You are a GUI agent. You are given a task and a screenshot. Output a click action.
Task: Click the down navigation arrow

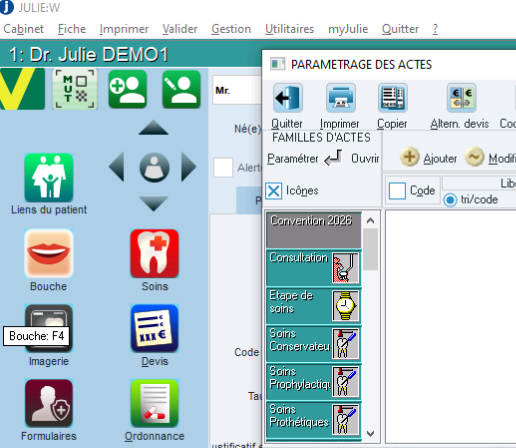coord(153,204)
